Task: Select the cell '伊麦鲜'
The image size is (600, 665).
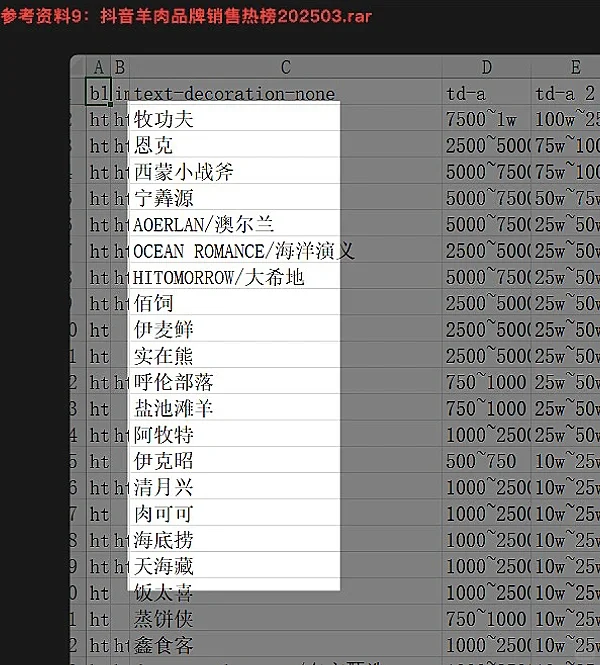Action: [x=285, y=330]
